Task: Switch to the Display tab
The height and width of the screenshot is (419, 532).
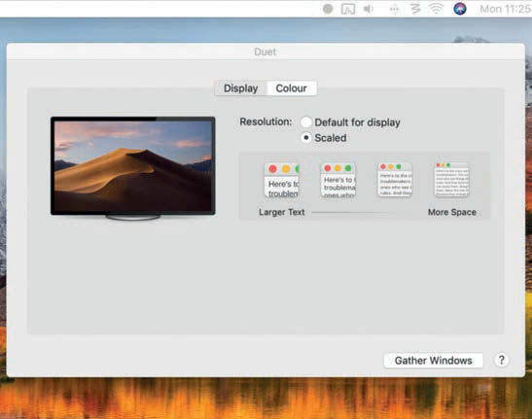Action: (241, 88)
